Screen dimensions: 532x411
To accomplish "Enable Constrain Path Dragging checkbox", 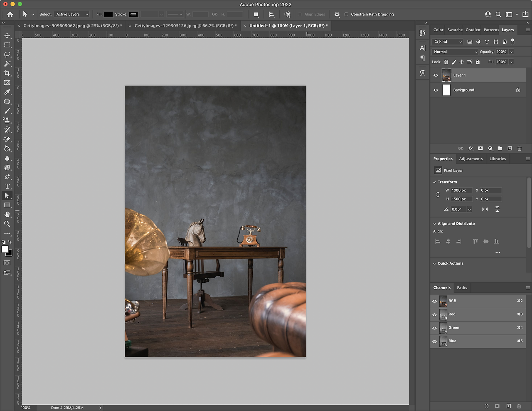I will (346, 14).
